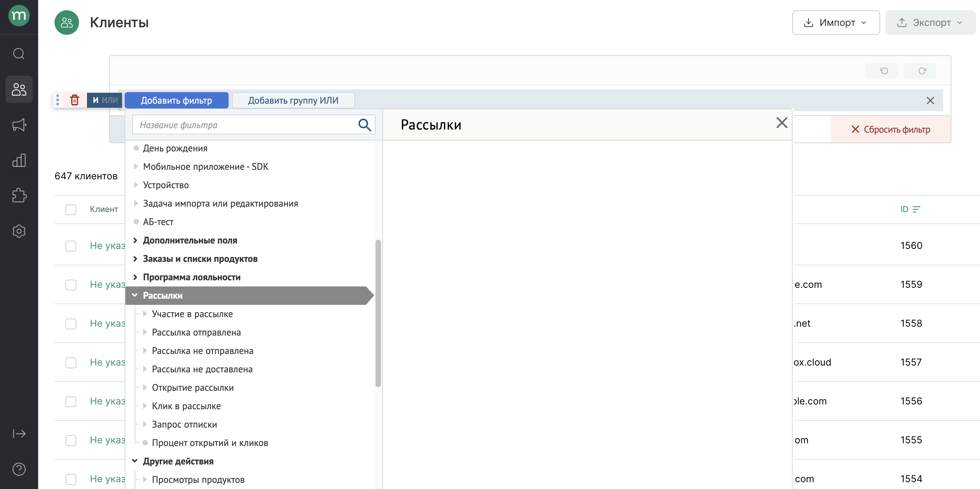This screenshot has height=489, width=980.
Task: Expand Дополнительные поля category
Action: pos(135,240)
